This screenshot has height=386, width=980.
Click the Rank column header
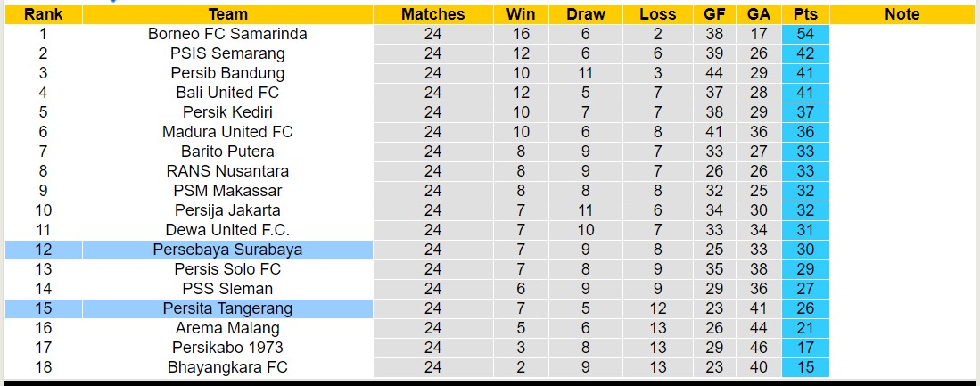click(42, 14)
